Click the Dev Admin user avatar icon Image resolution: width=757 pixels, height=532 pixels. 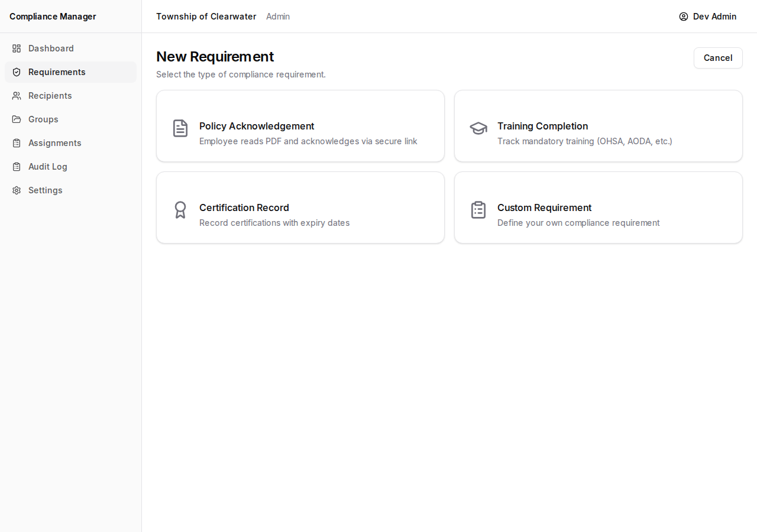click(684, 17)
